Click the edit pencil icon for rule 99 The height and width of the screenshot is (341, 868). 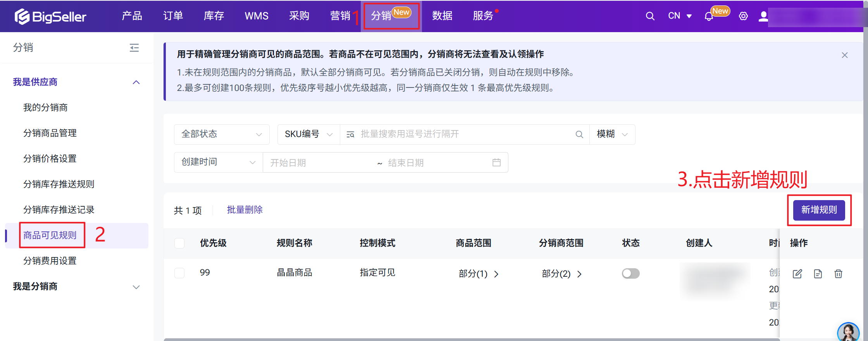[x=797, y=274]
